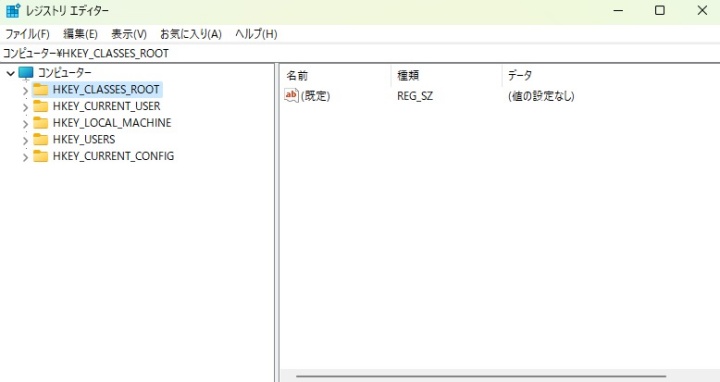Close the Registry Editor window

tap(702, 11)
